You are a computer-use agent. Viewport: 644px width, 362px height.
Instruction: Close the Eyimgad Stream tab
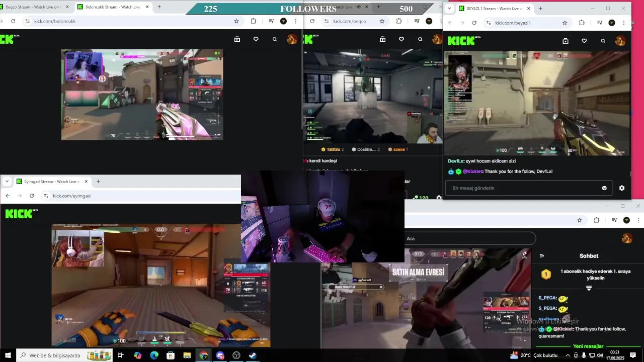click(86, 182)
